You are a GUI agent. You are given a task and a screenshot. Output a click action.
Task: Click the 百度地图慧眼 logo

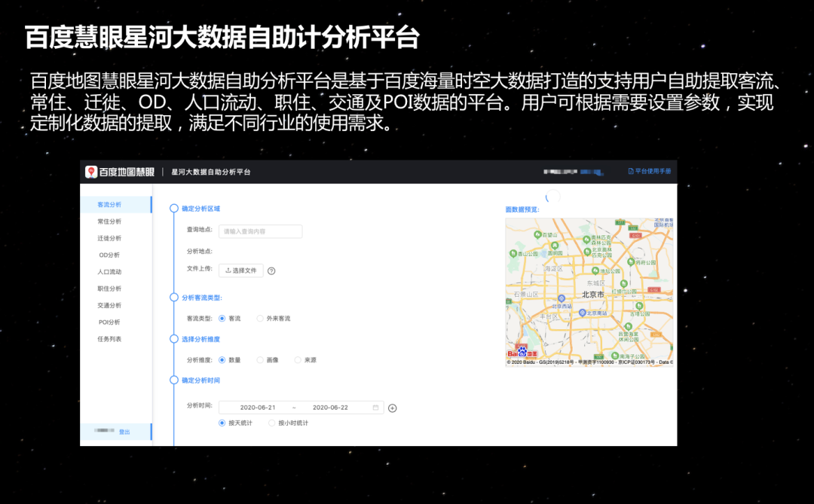click(x=120, y=172)
